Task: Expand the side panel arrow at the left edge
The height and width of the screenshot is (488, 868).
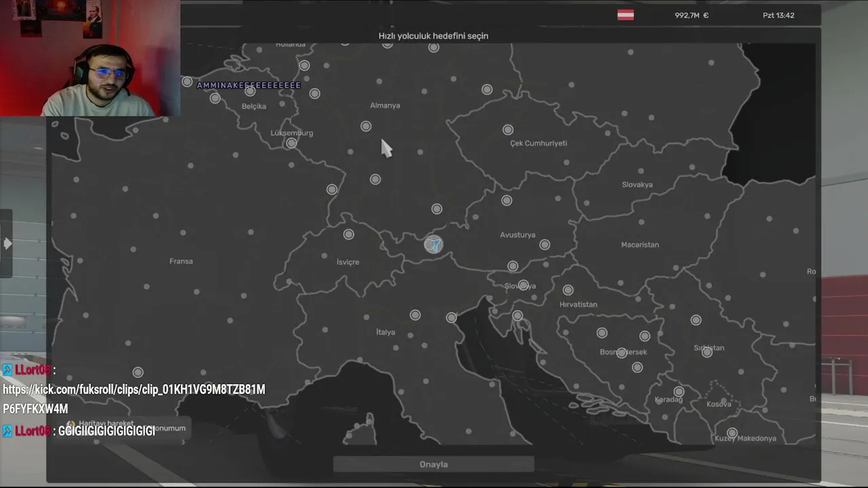Action: [7, 243]
